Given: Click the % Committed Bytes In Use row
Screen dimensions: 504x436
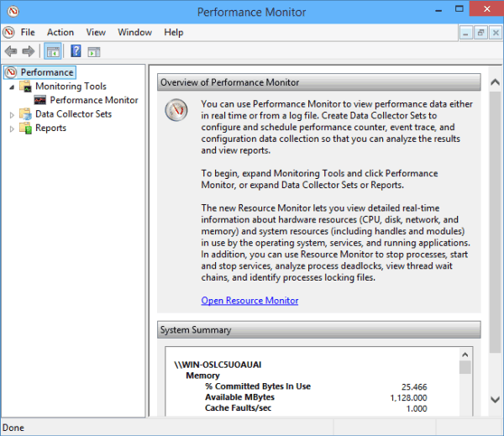Looking at the screenshot, I should click(x=317, y=386).
